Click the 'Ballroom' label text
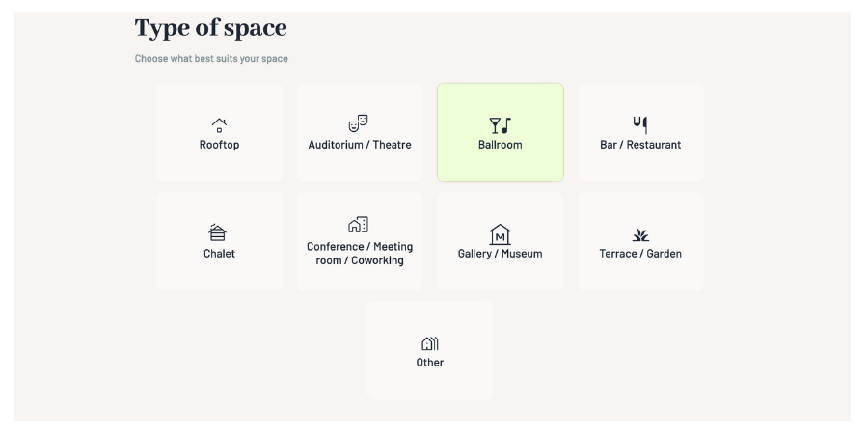The image size is (868, 434). coord(501,145)
